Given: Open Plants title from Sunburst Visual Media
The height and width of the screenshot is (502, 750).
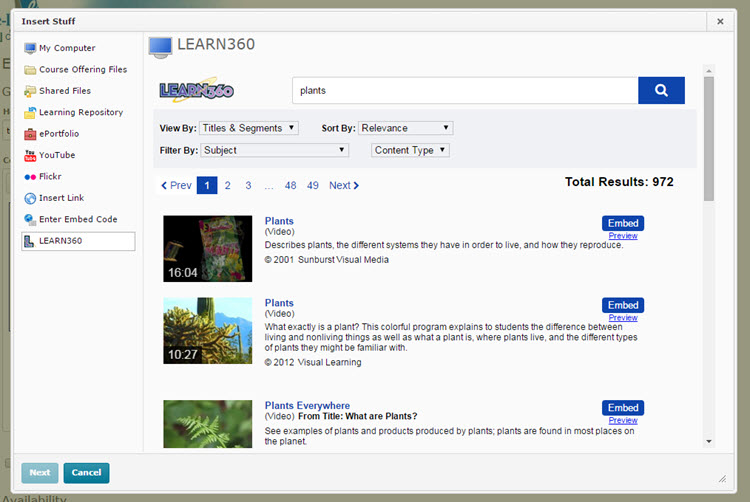Looking at the screenshot, I should tap(279, 221).
